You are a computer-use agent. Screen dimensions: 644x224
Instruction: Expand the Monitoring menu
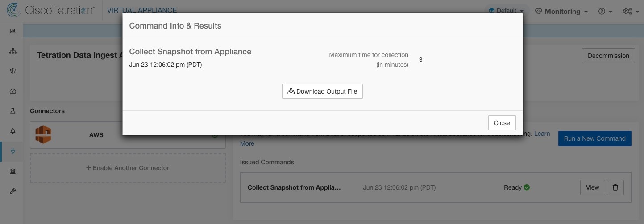pyautogui.click(x=561, y=12)
